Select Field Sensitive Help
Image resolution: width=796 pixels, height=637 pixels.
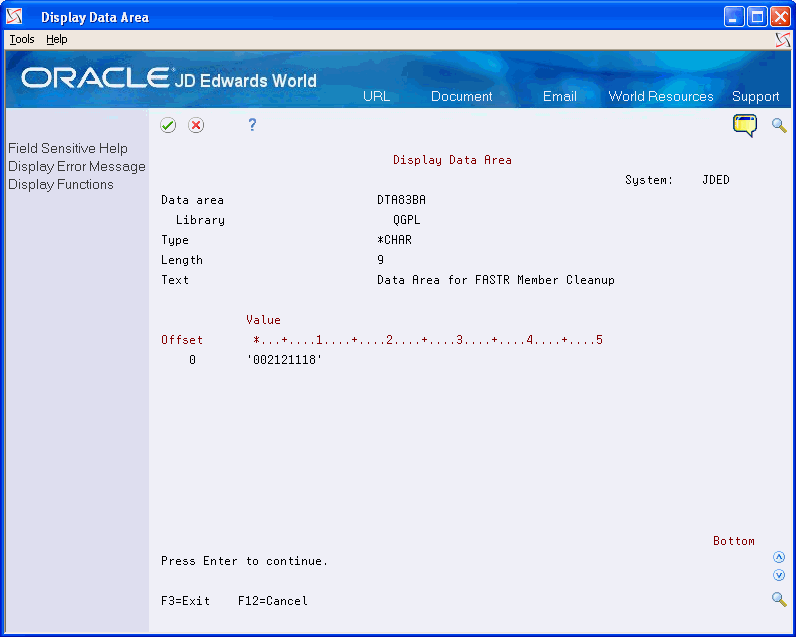tap(68, 148)
